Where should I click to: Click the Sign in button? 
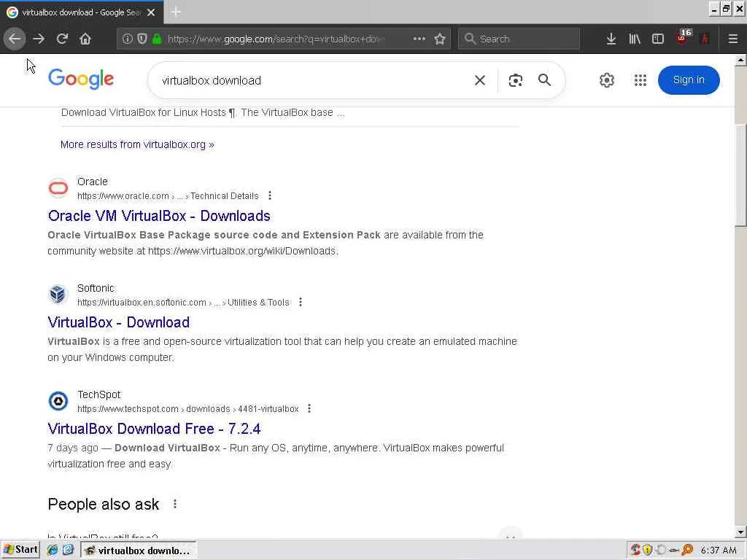click(689, 80)
